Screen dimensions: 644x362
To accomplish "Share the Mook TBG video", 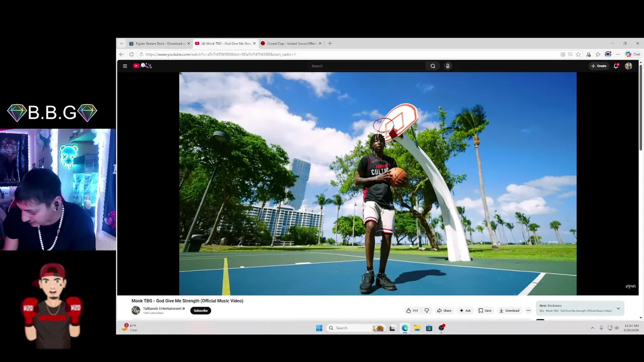I will [x=444, y=311].
